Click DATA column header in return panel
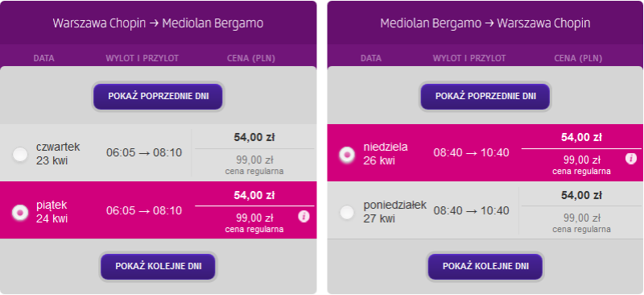 pyautogui.click(x=371, y=58)
